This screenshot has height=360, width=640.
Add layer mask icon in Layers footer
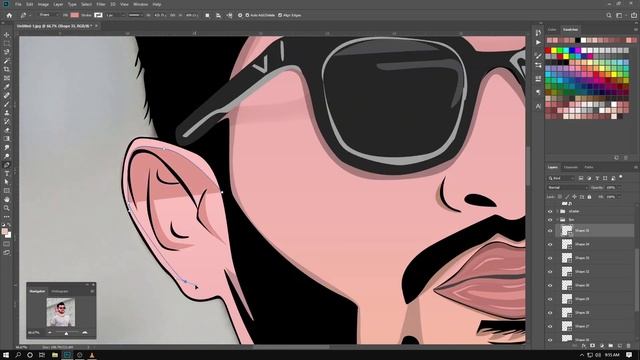593,346
